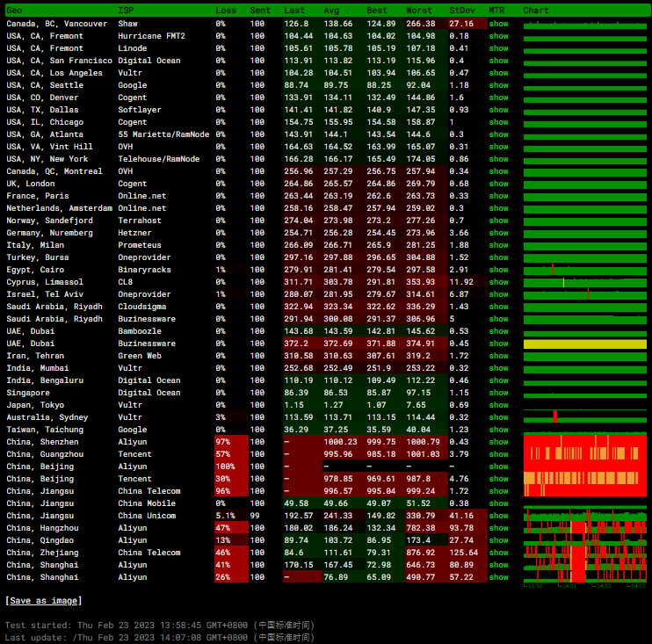This screenshot has height=644, width=652.
Task: Show MTR for Sydney Vultr
Action: (x=498, y=417)
